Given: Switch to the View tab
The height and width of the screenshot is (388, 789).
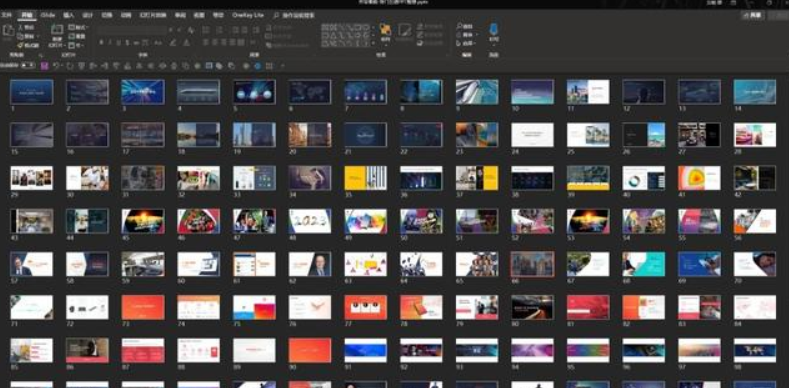Looking at the screenshot, I should [x=199, y=15].
